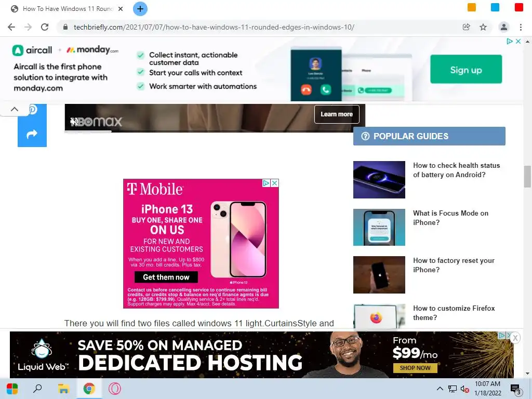Show hidden system tray icons
Screen dimensions: 532x399
(440, 389)
